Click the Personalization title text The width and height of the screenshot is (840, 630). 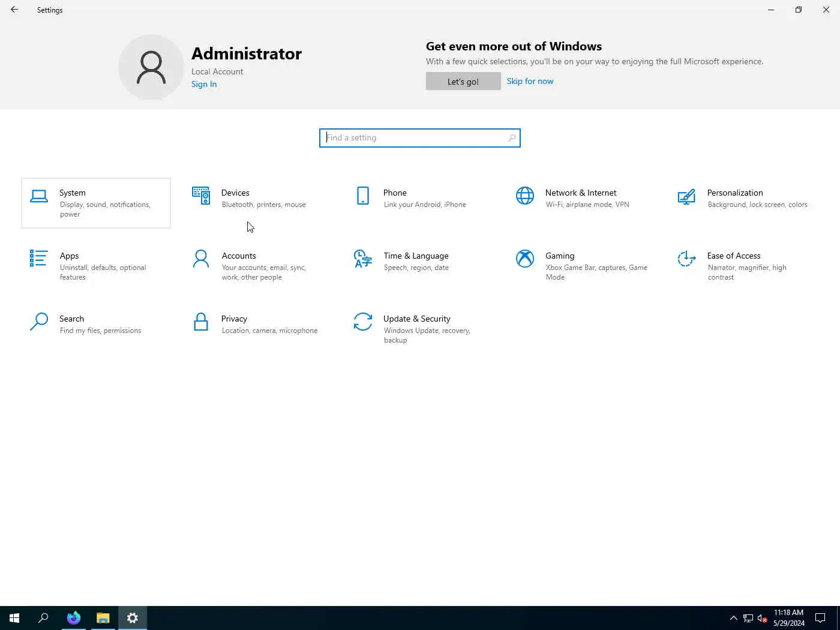coord(735,193)
